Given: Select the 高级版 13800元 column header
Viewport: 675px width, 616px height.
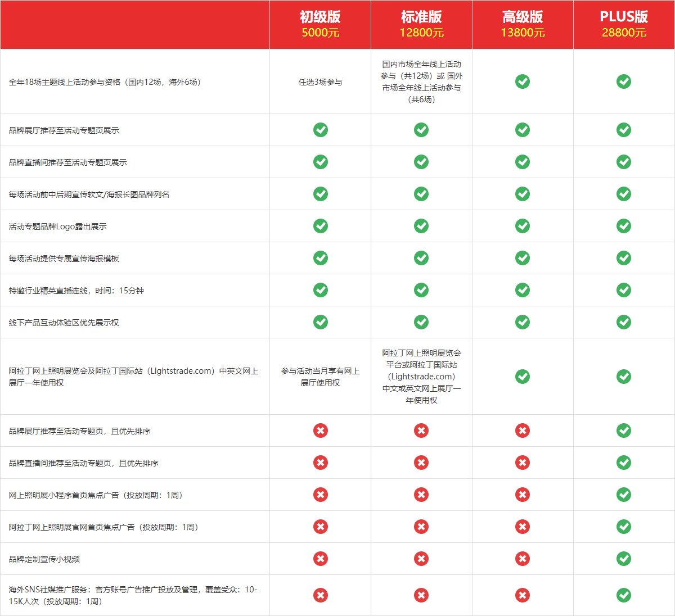Looking at the screenshot, I should point(523,25).
